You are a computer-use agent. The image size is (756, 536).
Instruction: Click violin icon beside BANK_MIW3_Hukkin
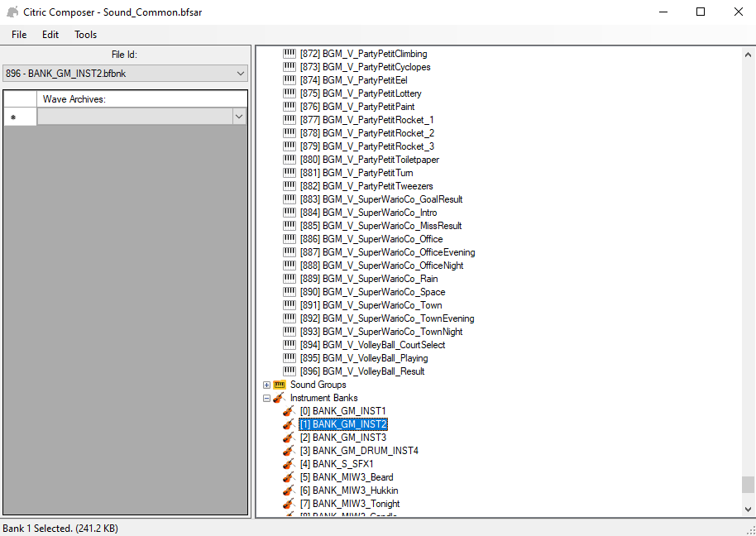click(289, 491)
